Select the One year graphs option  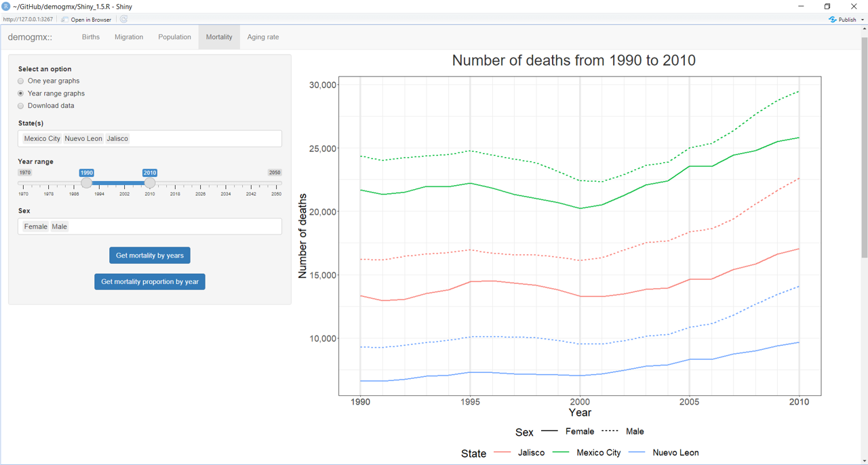point(21,81)
